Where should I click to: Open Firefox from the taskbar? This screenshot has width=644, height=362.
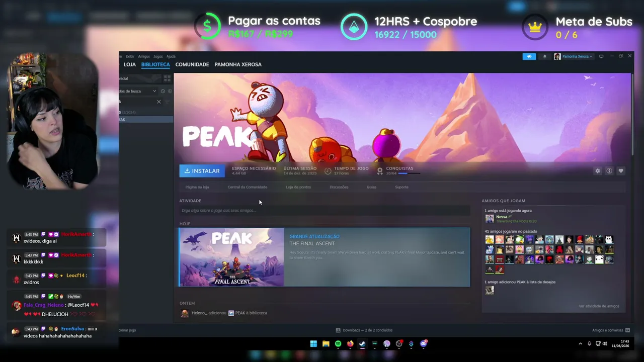(350, 344)
